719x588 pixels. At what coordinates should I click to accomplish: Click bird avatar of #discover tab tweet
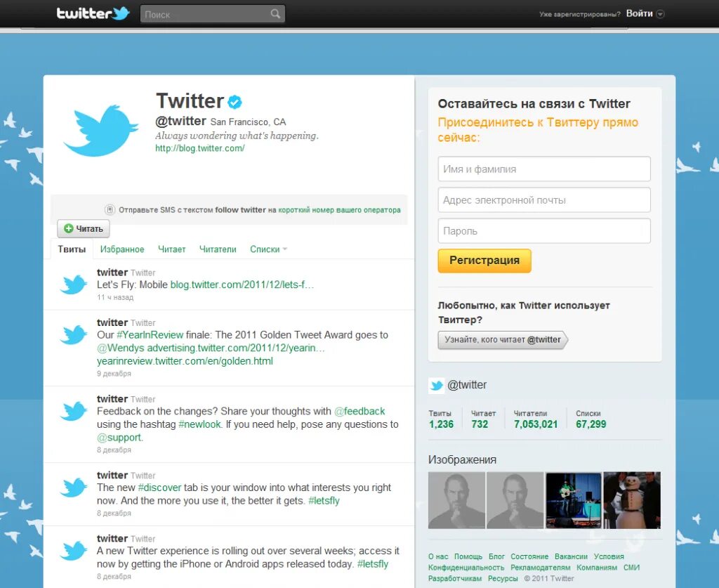coord(73,487)
